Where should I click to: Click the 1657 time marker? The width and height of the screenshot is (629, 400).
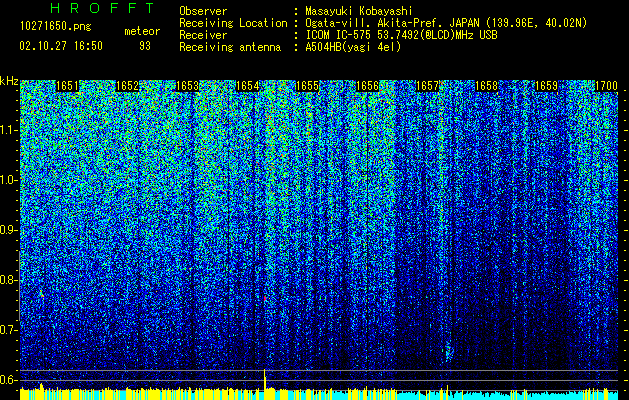click(x=427, y=86)
